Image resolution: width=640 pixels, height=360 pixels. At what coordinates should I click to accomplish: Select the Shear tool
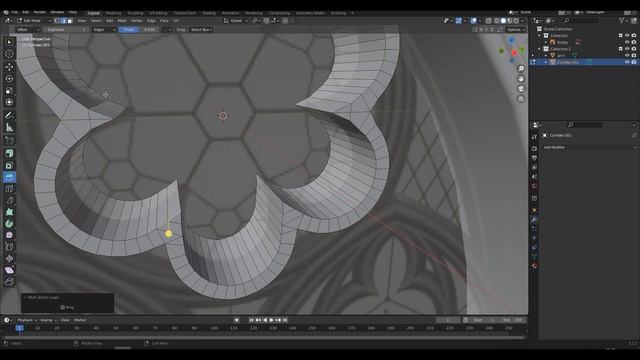pyautogui.click(x=9, y=270)
